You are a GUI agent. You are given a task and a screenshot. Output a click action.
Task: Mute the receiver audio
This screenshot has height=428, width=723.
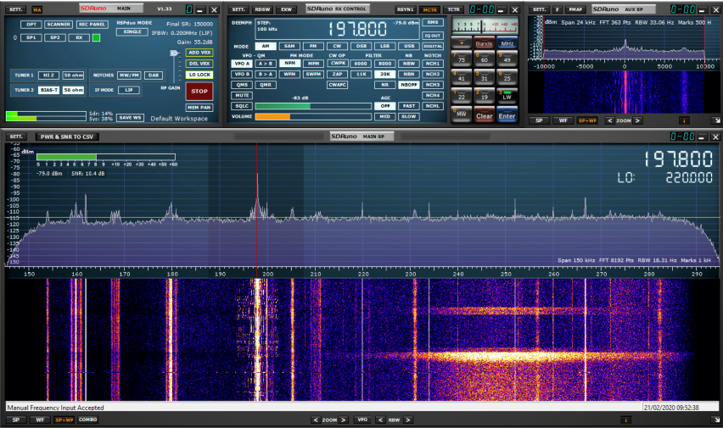pos(242,95)
